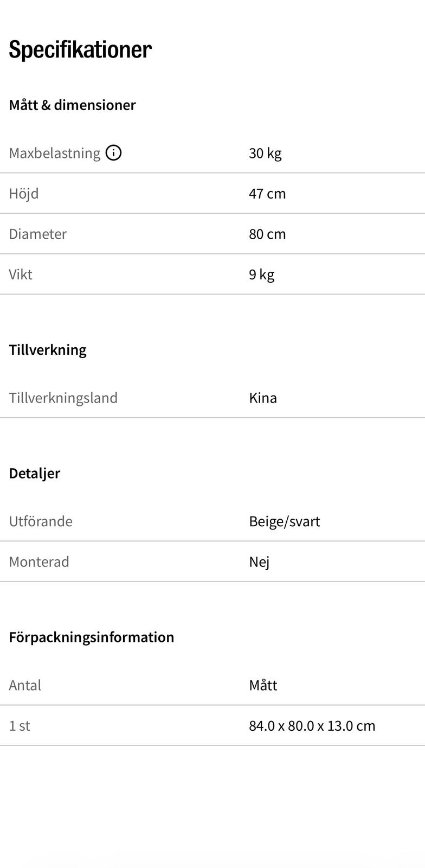Select the 30 kg max load value
This screenshot has height=868, width=425.
(x=265, y=153)
